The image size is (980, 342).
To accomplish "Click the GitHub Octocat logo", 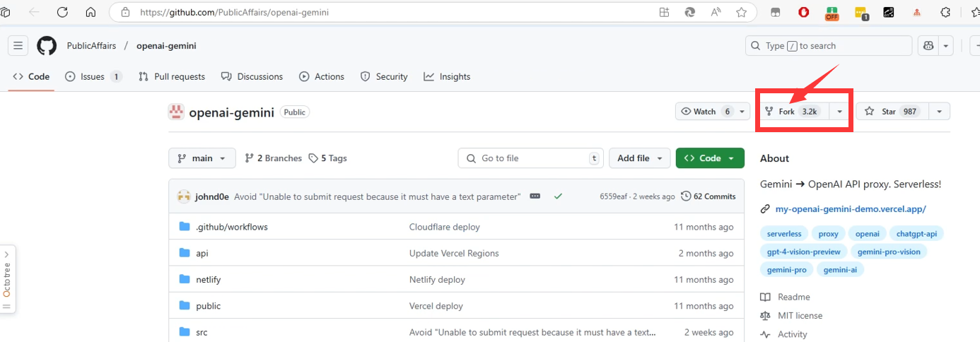I will tap(47, 46).
